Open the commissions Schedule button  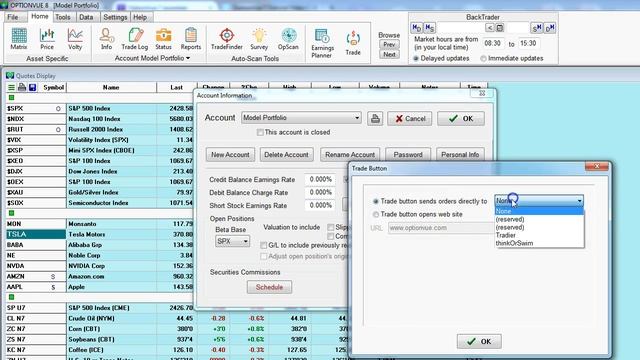(x=269, y=287)
